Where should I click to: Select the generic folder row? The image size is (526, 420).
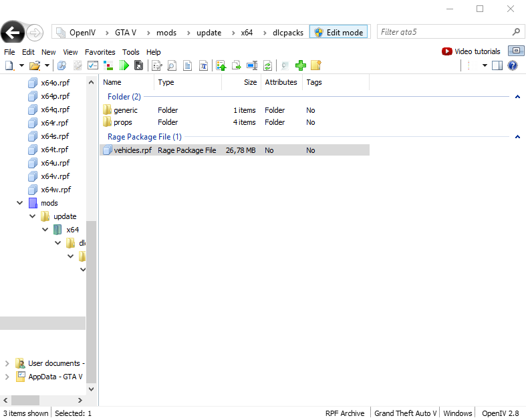(235, 110)
